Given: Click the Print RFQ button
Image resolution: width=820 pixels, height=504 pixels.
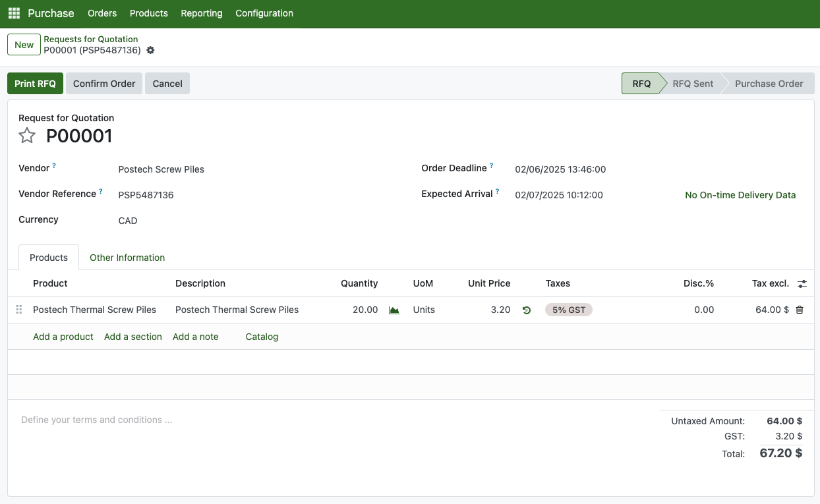Looking at the screenshot, I should tap(36, 84).
